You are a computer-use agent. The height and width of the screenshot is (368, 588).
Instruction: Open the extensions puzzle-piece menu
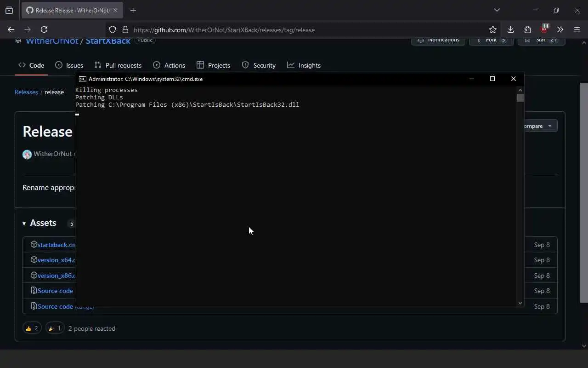tap(527, 29)
